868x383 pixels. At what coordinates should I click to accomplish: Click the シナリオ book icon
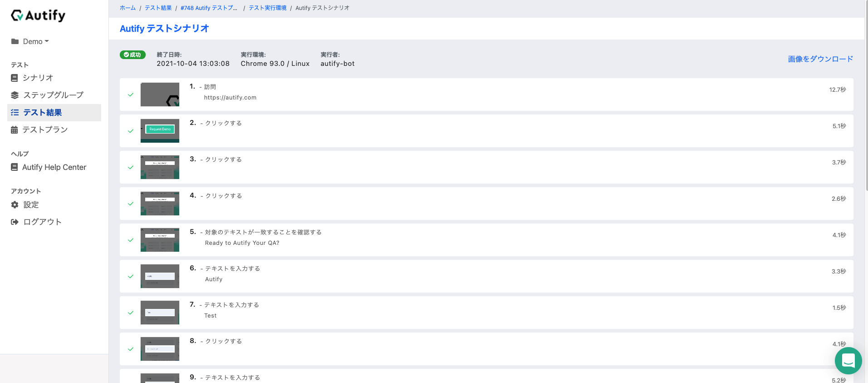tap(15, 78)
